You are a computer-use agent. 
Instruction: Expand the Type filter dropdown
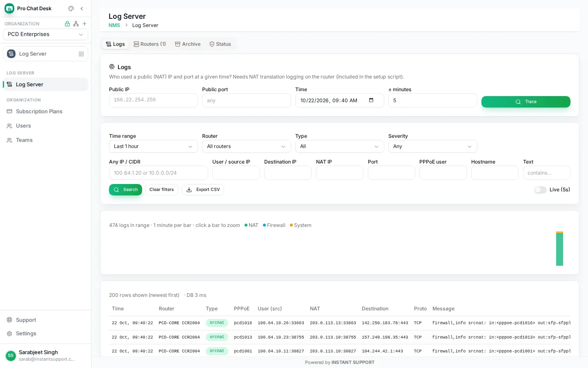[339, 146]
